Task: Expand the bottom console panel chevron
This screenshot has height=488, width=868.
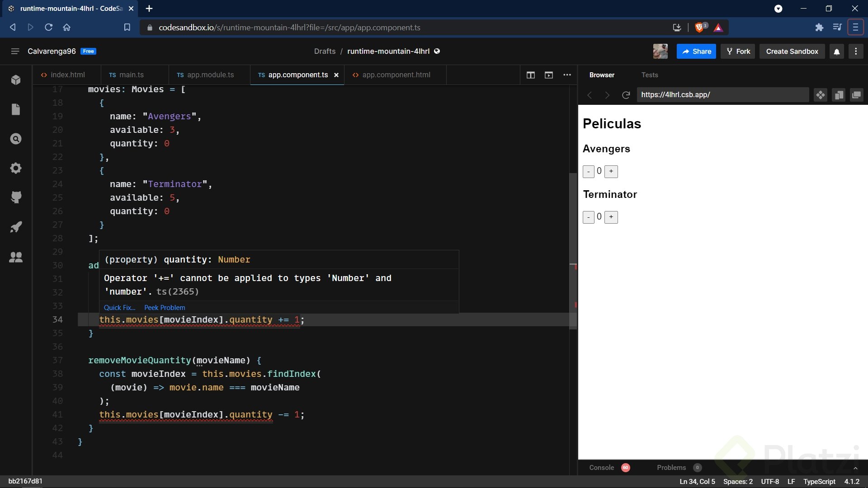Action: pos(855,468)
